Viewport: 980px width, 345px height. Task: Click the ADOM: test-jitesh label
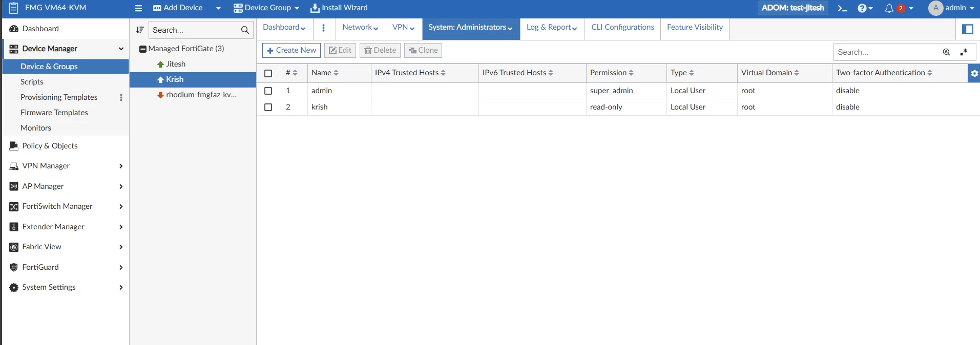pyautogui.click(x=793, y=8)
